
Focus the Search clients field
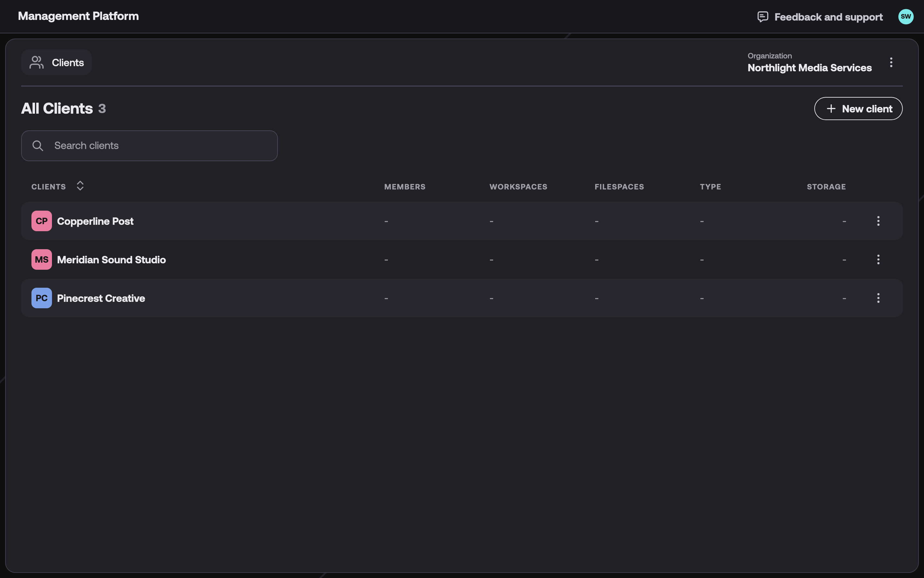point(149,146)
